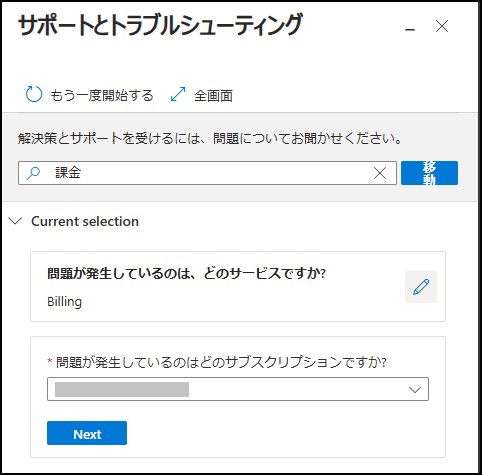Screen dimensions: 482x475
Task: Clear the search box with X
Action: [x=380, y=173]
